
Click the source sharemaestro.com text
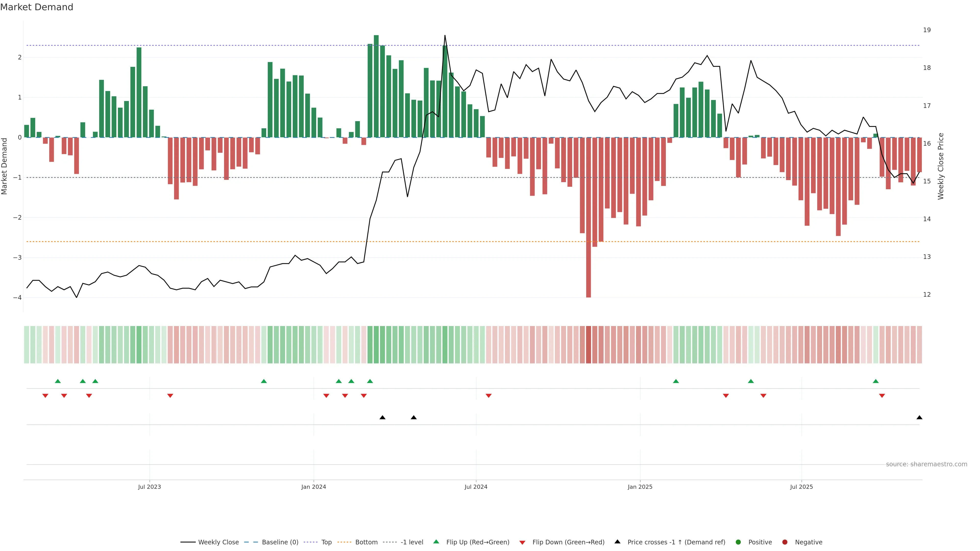(926, 464)
